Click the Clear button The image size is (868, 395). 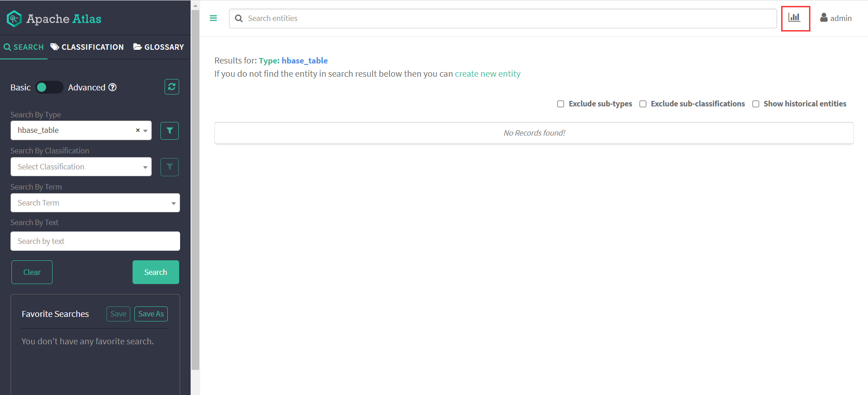(x=32, y=272)
